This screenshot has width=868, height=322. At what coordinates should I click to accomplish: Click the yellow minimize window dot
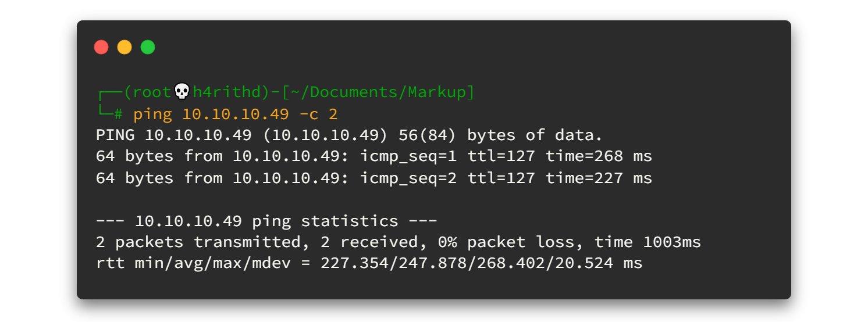click(x=124, y=47)
